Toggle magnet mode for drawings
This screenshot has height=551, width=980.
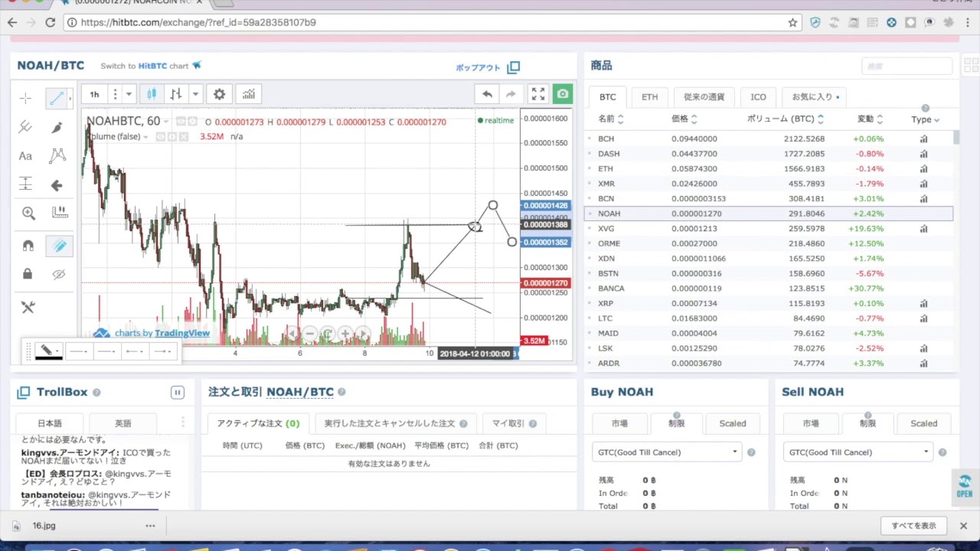(x=28, y=246)
